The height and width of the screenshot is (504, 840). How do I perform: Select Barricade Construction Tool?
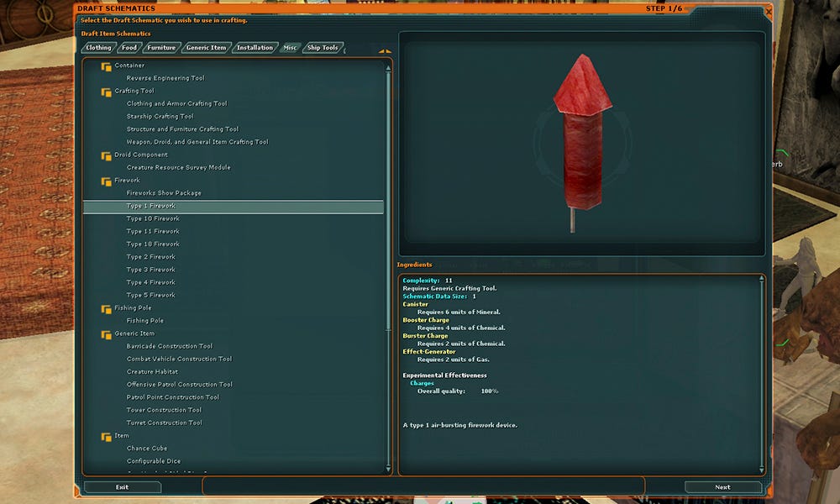pos(170,347)
